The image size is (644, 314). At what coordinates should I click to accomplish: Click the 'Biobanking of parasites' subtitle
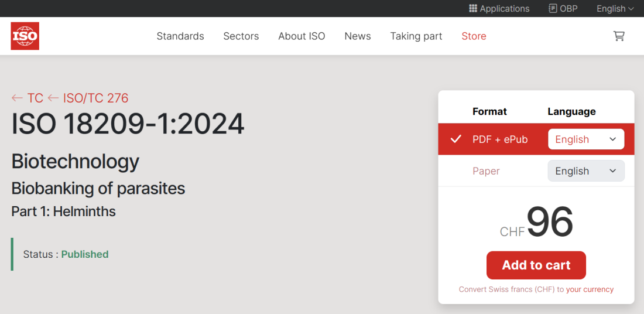pyautogui.click(x=98, y=188)
